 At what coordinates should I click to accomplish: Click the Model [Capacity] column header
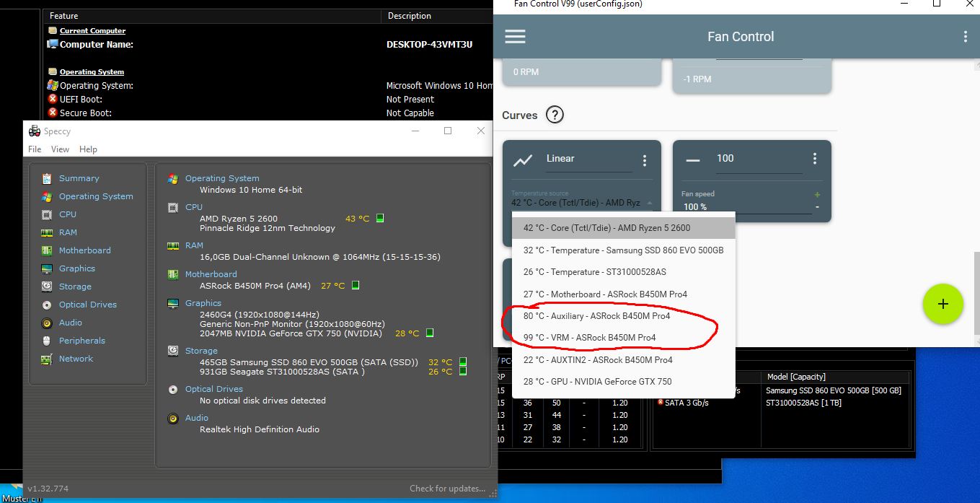click(796, 377)
